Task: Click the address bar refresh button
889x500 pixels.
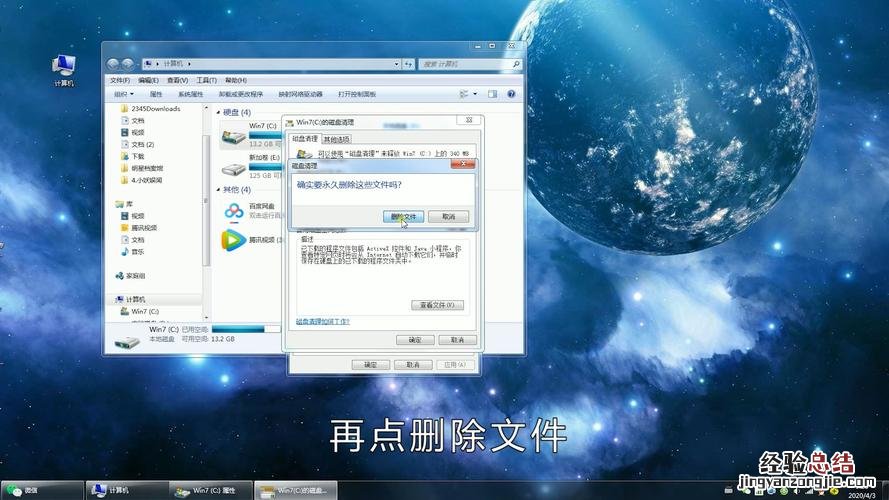Action: pos(408,64)
